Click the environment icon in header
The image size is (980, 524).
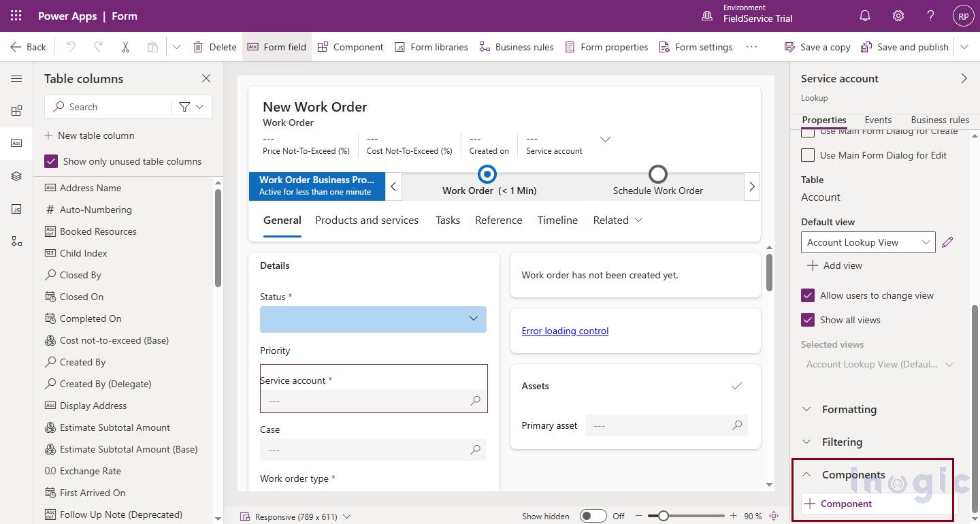(707, 16)
